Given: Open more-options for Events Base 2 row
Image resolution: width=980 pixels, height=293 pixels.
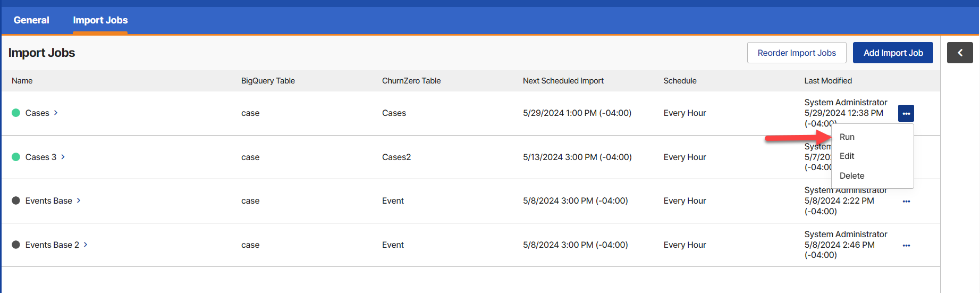Looking at the screenshot, I should click(906, 246).
